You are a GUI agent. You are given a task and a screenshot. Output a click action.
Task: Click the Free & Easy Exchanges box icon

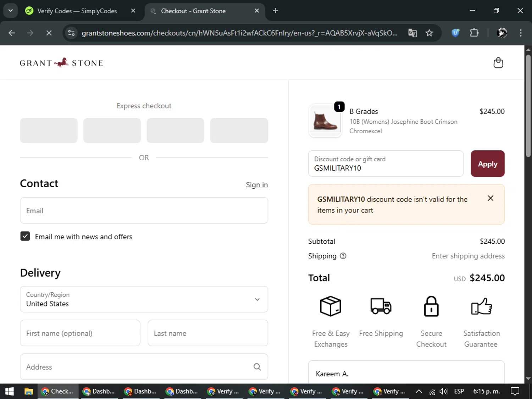331,306
